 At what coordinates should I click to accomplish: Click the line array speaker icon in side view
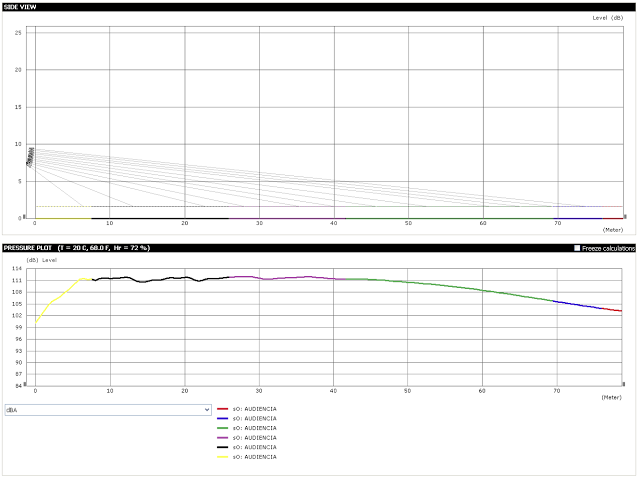click(x=30, y=157)
